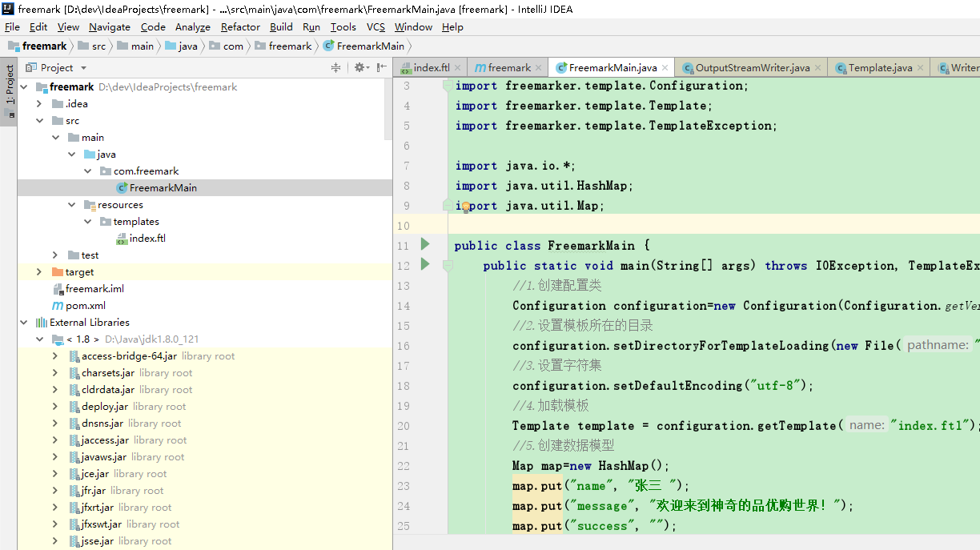The width and height of the screenshot is (980, 550).
Task: Collapse the templates folder
Action: pos(87,222)
